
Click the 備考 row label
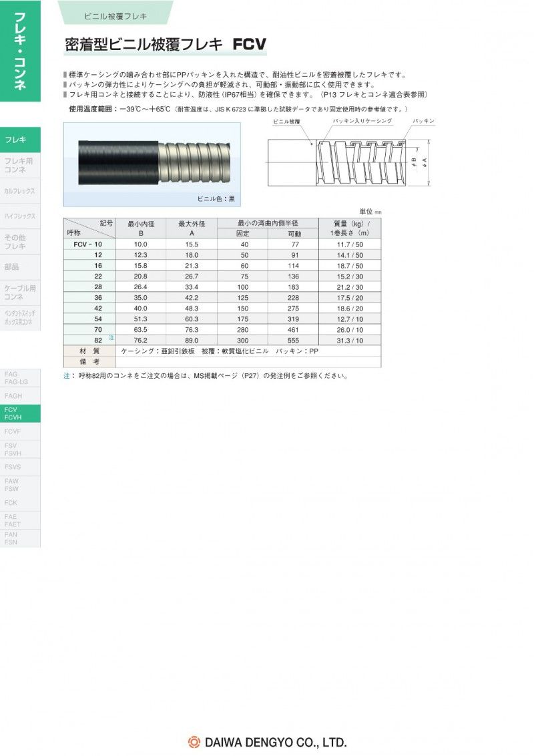[89, 361]
